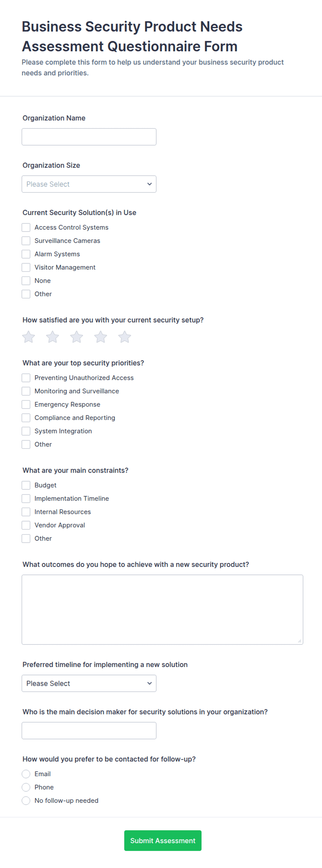Screen dimensions: 322x868
Task: Enable the Budget constraint checkbox
Action: pos(26,485)
